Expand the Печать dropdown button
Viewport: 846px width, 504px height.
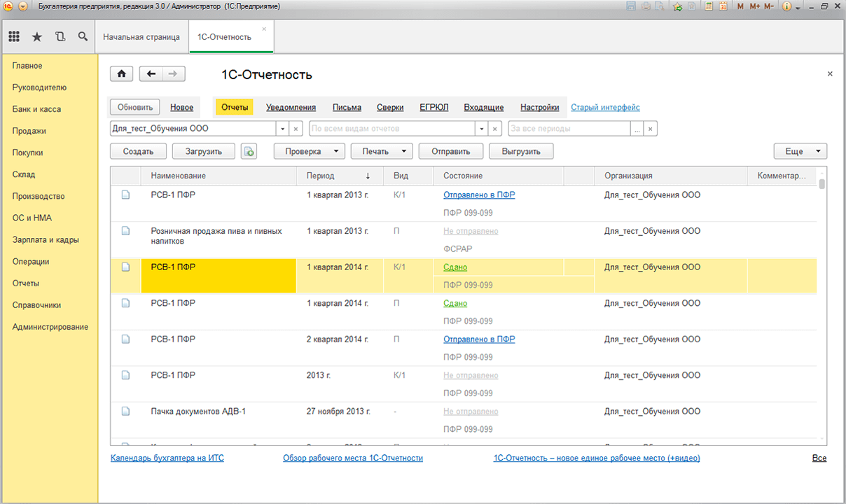coord(382,151)
